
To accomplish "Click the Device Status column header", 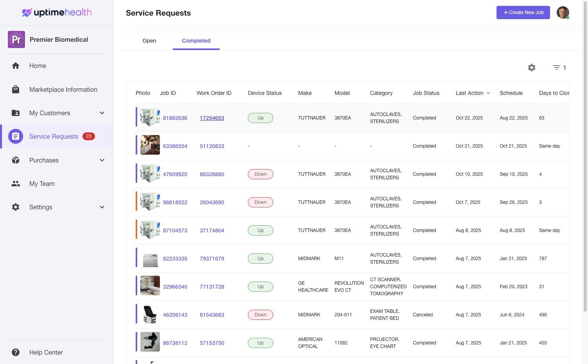I will 265,93.
